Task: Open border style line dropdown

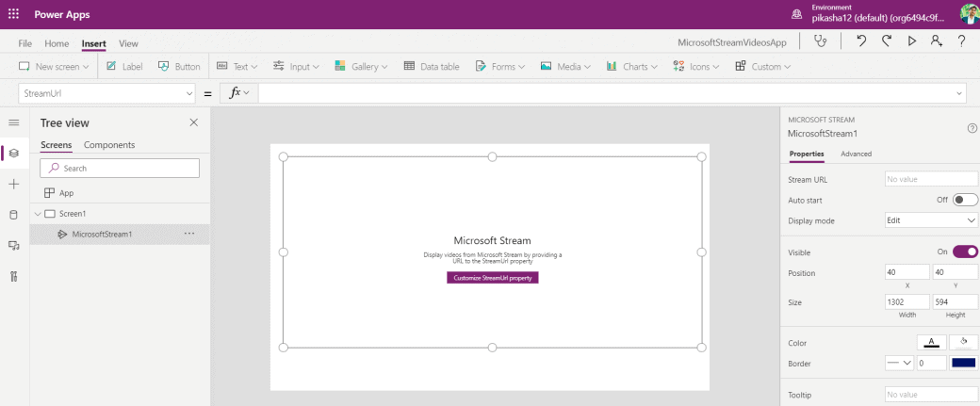Action: [x=899, y=363]
